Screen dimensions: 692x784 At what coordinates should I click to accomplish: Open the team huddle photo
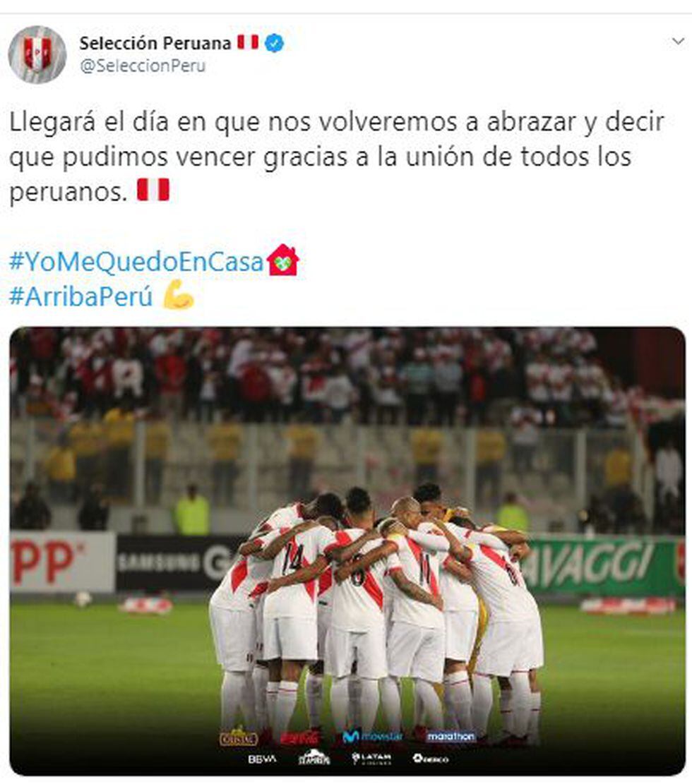[347, 551]
